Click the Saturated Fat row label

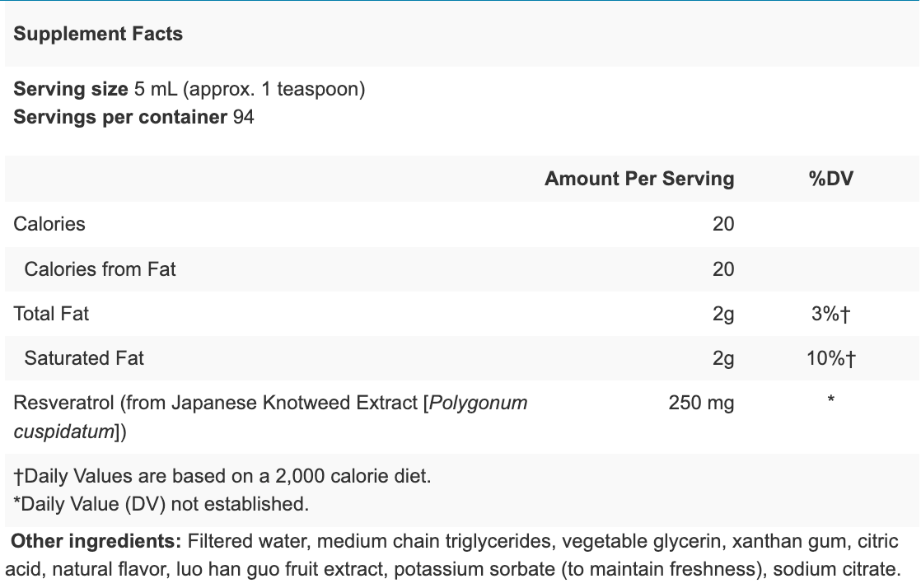[x=84, y=358]
